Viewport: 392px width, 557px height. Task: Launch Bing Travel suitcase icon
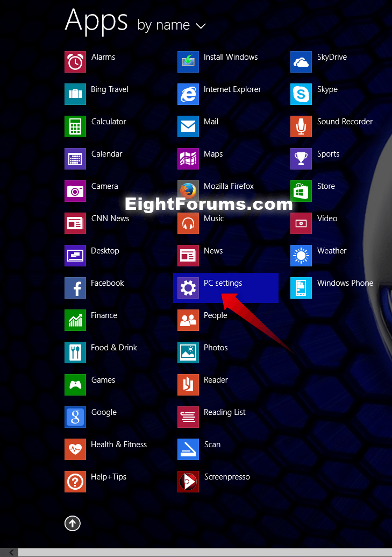tap(75, 94)
